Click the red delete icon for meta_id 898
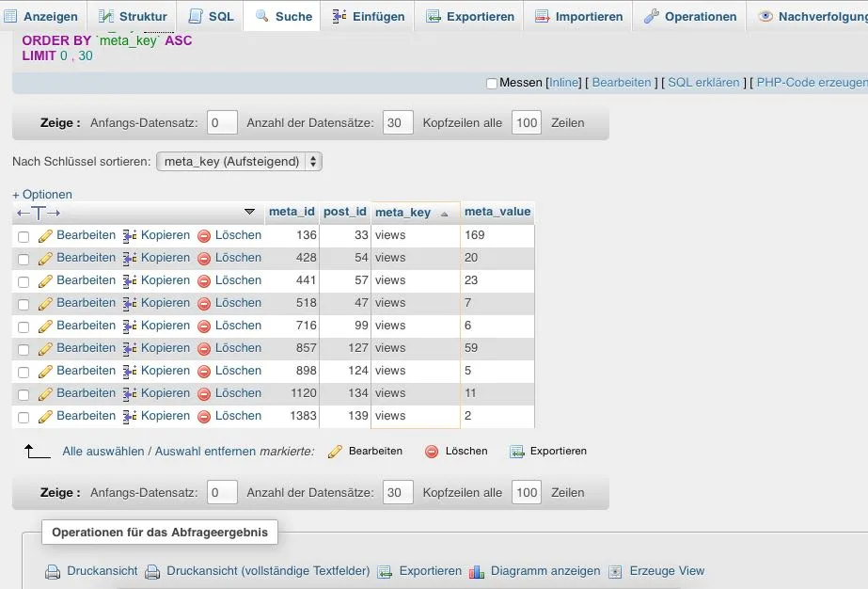Screen dimensions: 868x589 (204, 372)
